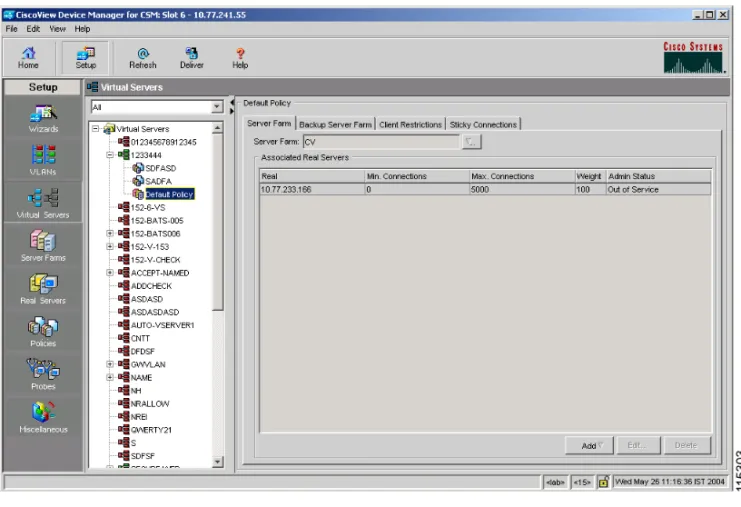Click the expand-right splitter arrow
This screenshot has height=507, width=741.
[232, 111]
